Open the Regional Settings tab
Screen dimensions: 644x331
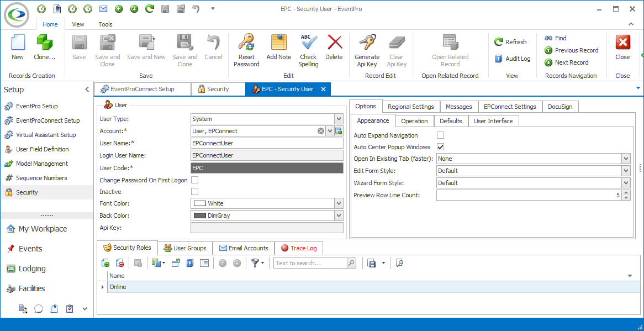(x=411, y=107)
